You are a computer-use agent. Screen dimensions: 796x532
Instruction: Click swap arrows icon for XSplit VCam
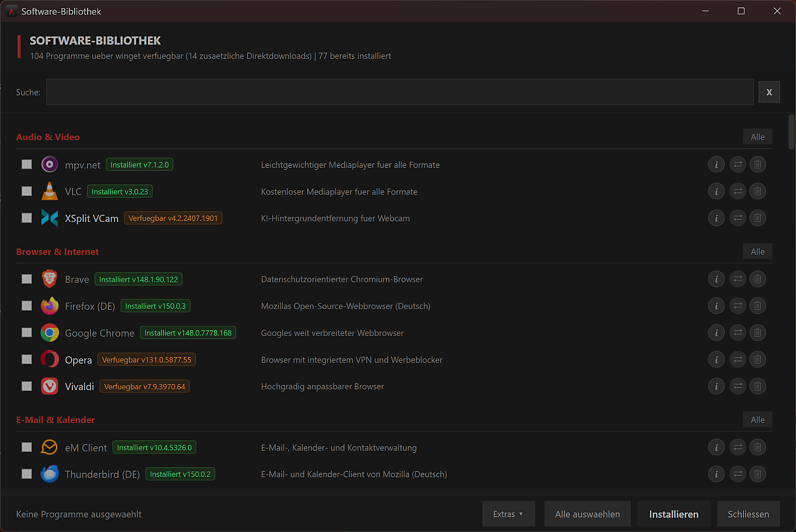point(738,218)
